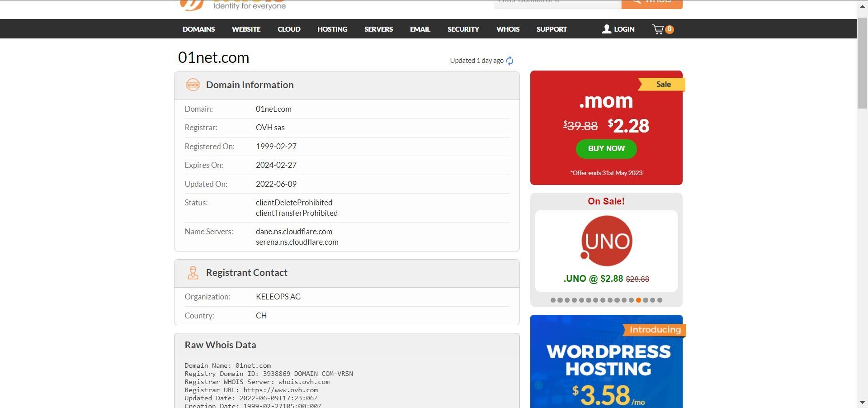Open the WHOIS menu
868x408 pixels.
tap(508, 29)
